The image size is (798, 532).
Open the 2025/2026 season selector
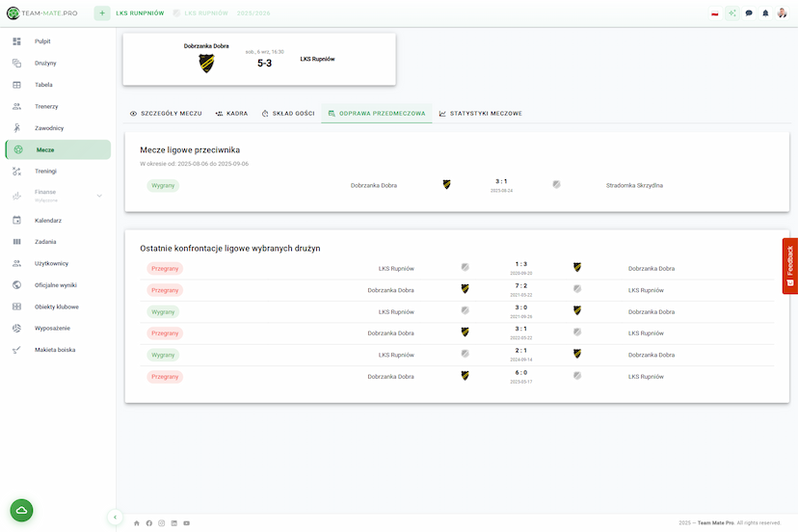pos(253,13)
